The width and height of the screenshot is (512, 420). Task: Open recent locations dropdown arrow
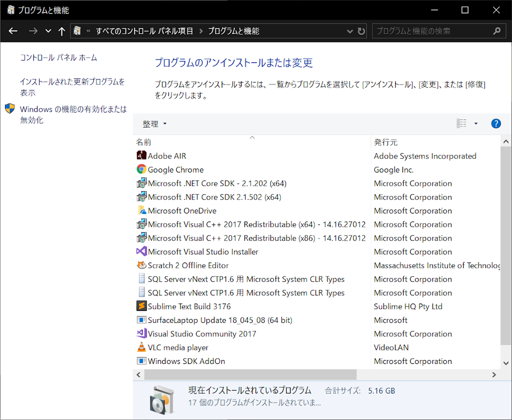[48, 31]
